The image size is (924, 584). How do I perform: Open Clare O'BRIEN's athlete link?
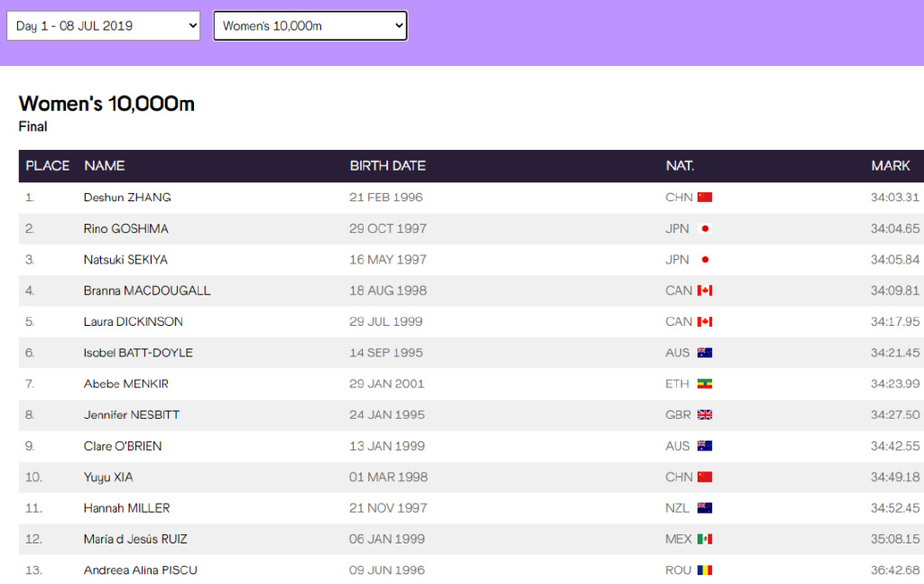[123, 446]
